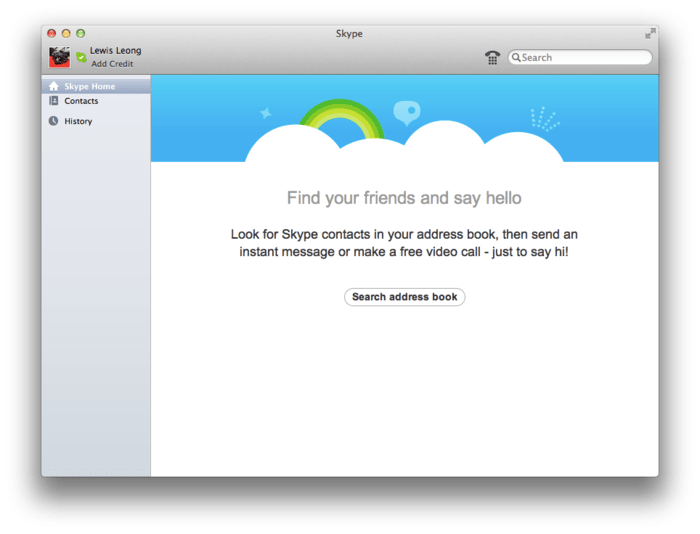The image size is (700, 534).
Task: Close the Skype window with red button
Action: (x=52, y=33)
